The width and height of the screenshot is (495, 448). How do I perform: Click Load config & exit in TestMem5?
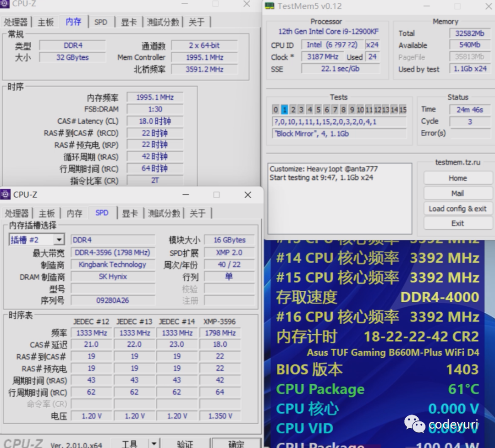point(458,209)
